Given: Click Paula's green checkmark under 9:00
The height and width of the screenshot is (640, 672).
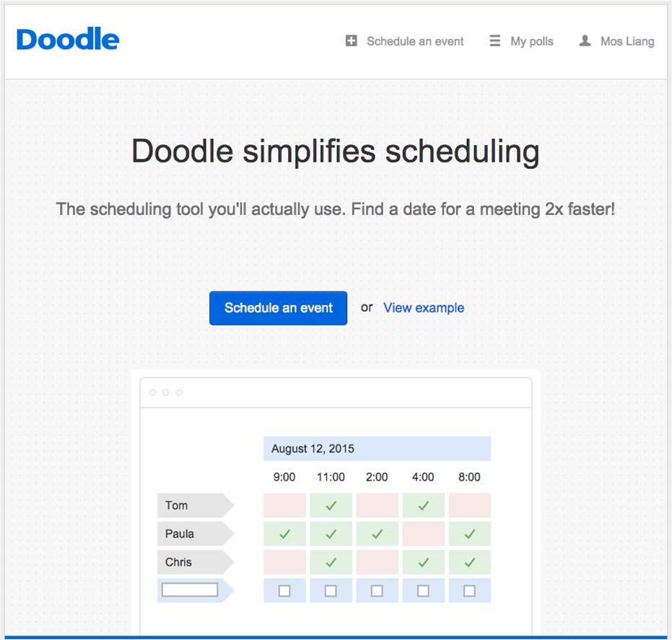Looking at the screenshot, I should [x=284, y=534].
